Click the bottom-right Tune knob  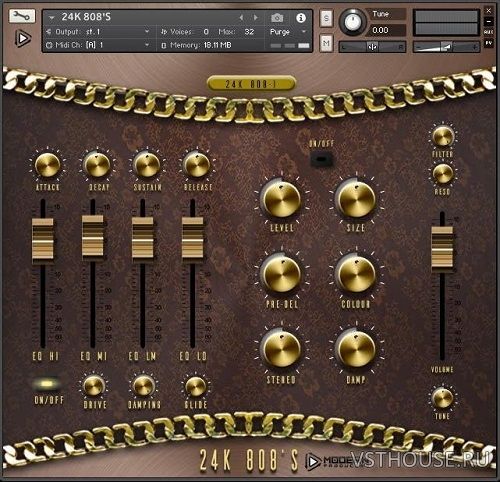(x=443, y=398)
